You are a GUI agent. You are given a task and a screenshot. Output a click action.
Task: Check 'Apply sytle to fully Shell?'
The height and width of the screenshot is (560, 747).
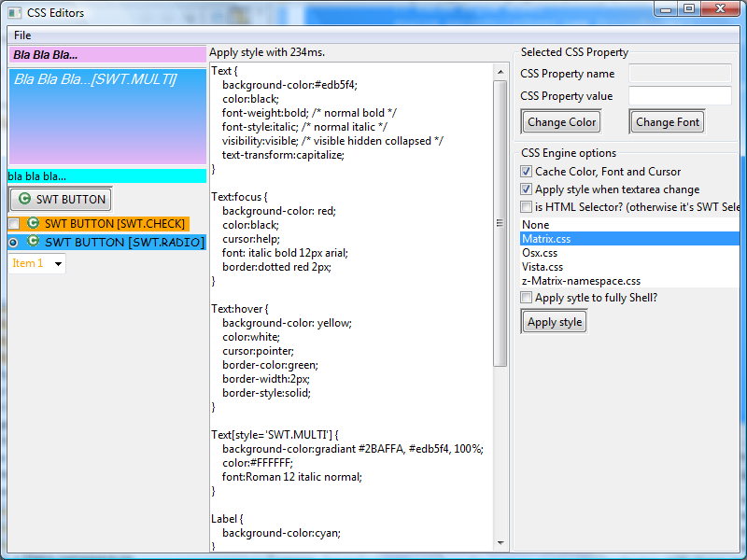click(x=525, y=296)
